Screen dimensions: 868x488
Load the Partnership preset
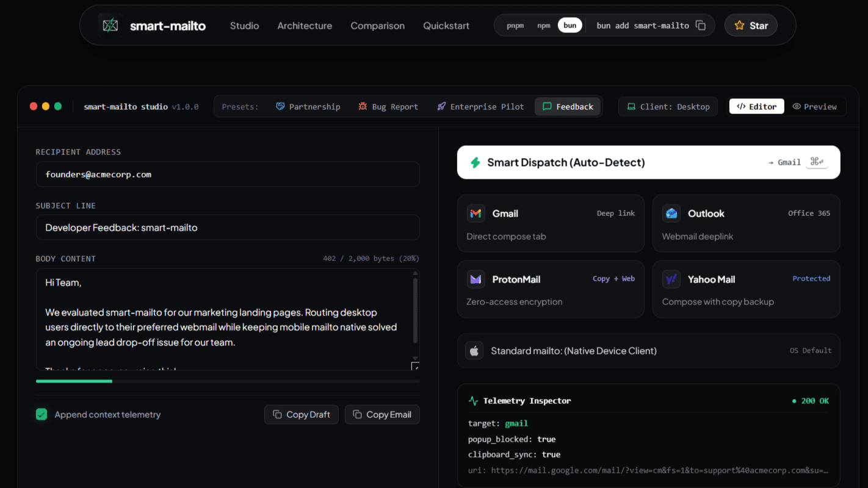click(308, 106)
